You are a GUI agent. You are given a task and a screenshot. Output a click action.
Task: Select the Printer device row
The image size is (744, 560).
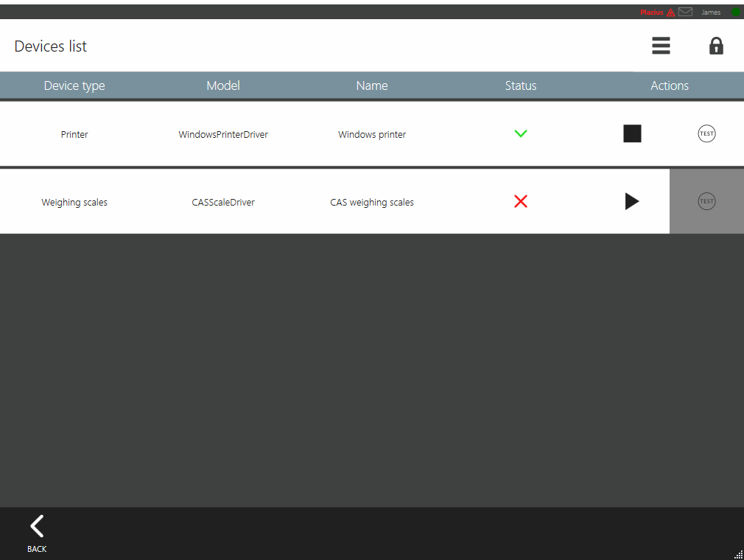pyautogui.click(x=74, y=135)
